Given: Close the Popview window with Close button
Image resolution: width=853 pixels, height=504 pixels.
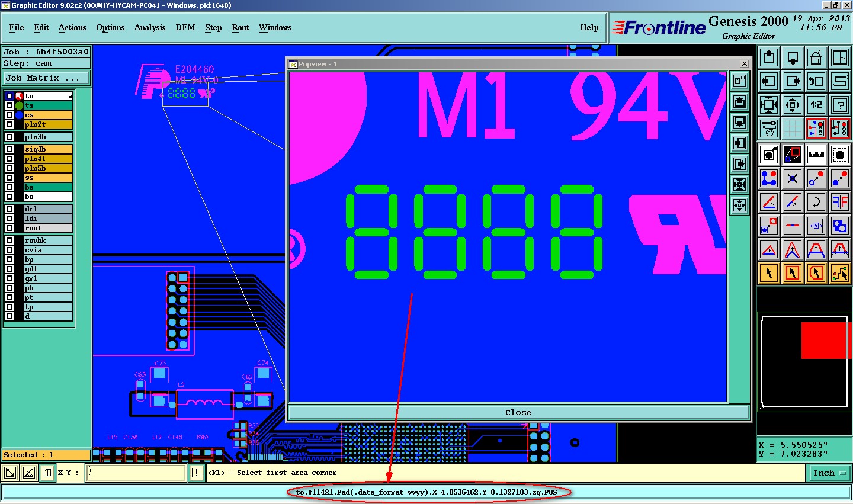Looking at the screenshot, I should [x=518, y=412].
